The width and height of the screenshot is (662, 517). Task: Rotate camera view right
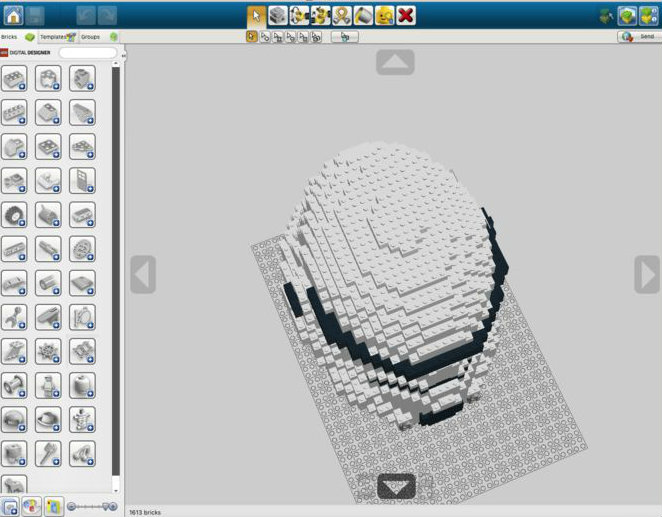(647, 274)
